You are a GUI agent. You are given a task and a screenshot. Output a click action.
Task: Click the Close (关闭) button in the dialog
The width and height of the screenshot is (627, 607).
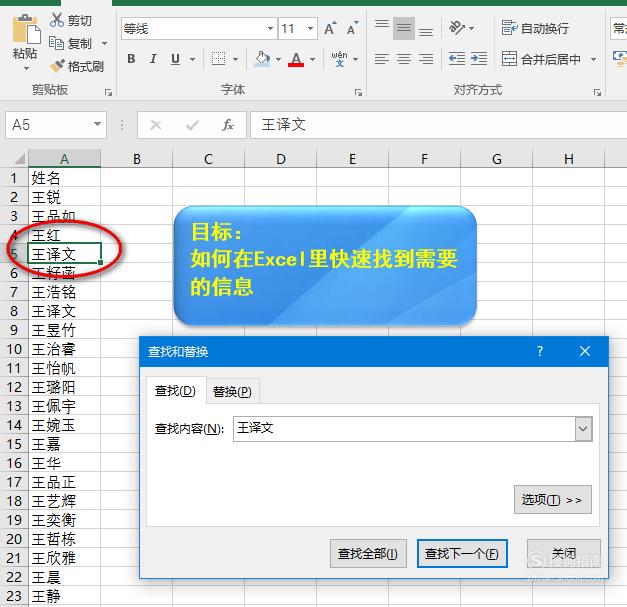point(564,554)
